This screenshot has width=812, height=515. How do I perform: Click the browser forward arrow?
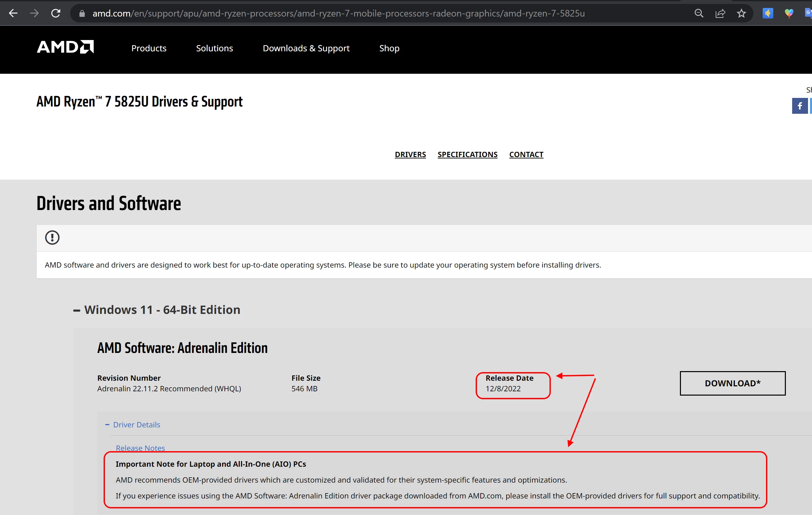tap(34, 14)
